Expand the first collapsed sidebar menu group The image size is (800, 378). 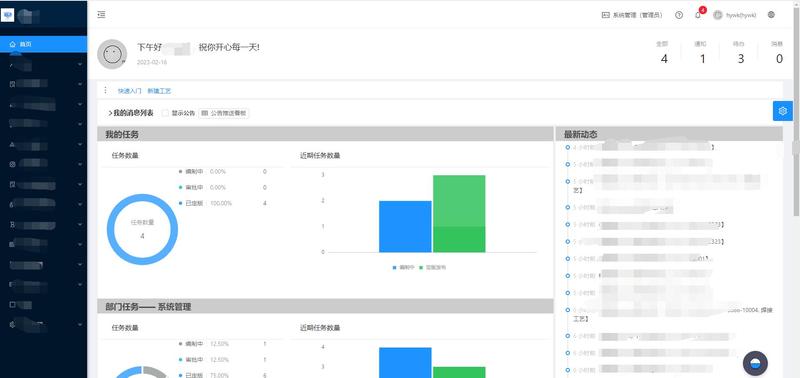tap(44, 64)
